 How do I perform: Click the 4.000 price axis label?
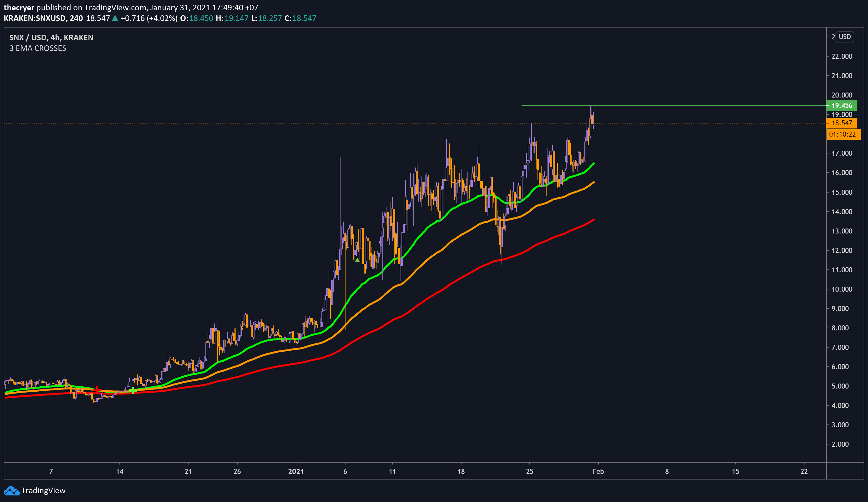tap(840, 405)
